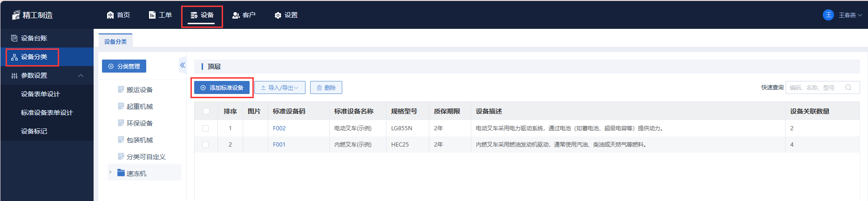The image size is (868, 201).
Task: Select 分类可自定义 in the category tree
Action: pos(146,156)
